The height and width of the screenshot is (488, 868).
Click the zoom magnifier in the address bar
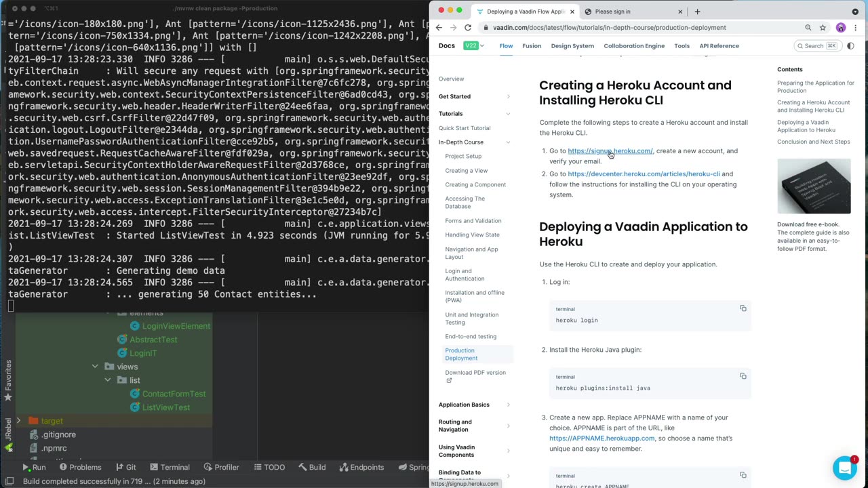pos(808,28)
